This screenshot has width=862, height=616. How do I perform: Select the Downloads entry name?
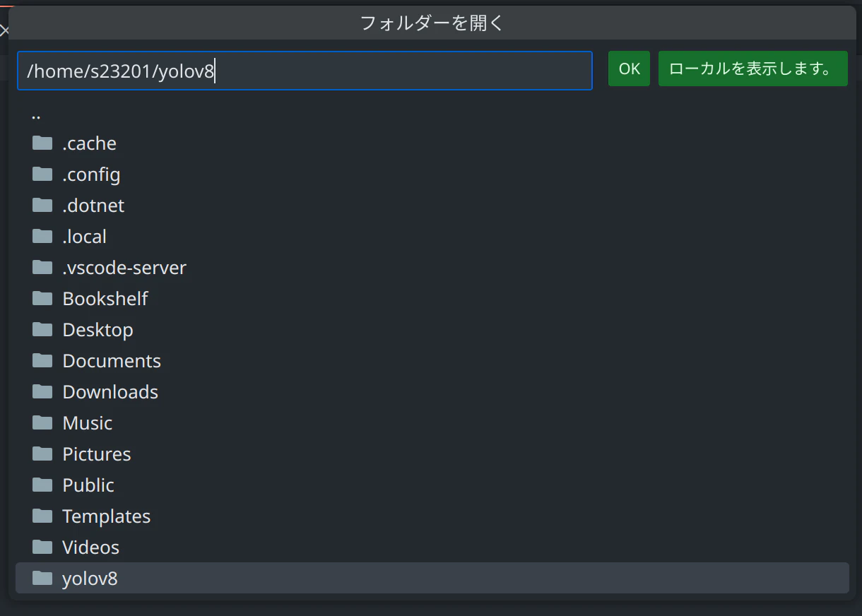110,392
